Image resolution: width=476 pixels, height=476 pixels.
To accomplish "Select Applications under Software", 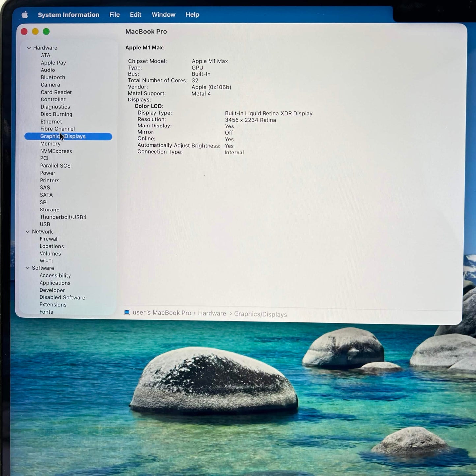I will point(55,283).
